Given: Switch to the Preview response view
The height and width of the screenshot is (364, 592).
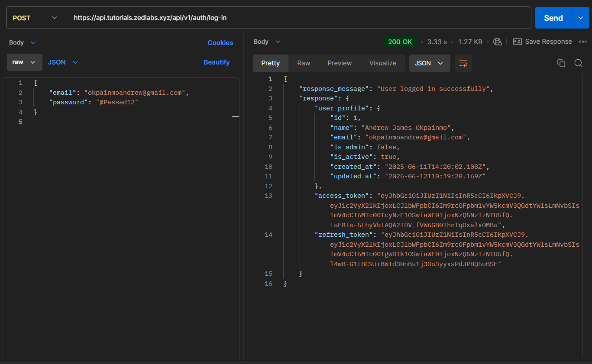Looking at the screenshot, I should coord(340,63).
